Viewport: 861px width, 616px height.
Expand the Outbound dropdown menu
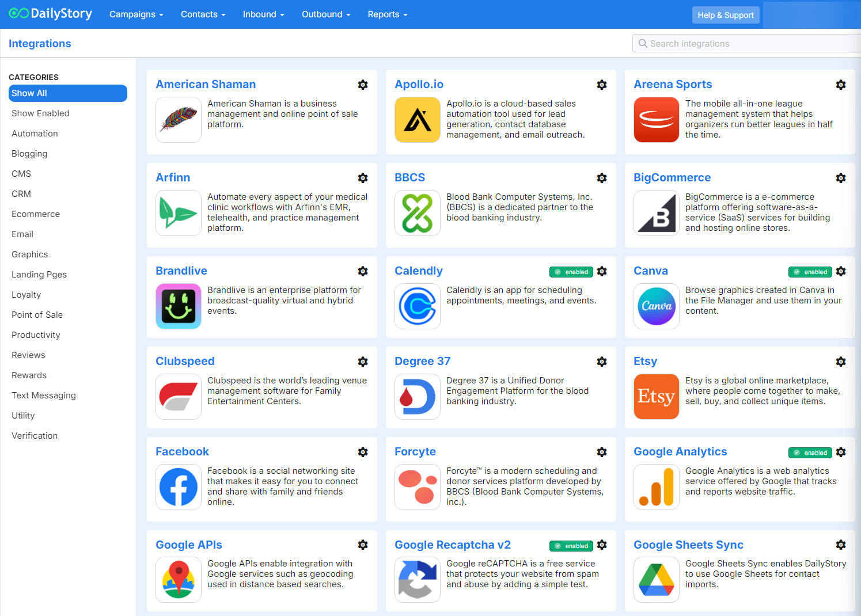326,14
